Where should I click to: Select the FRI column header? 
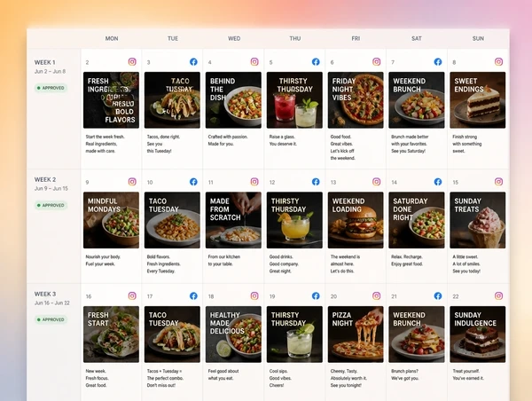tap(356, 39)
